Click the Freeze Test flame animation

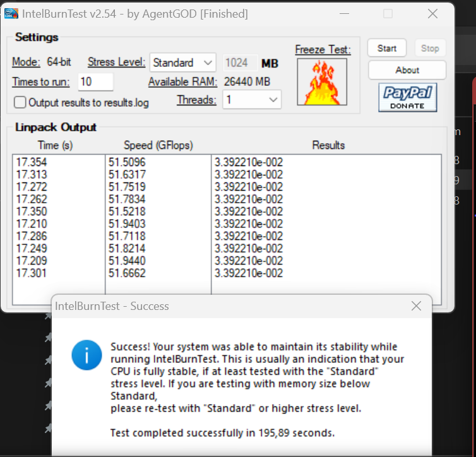[x=322, y=82]
